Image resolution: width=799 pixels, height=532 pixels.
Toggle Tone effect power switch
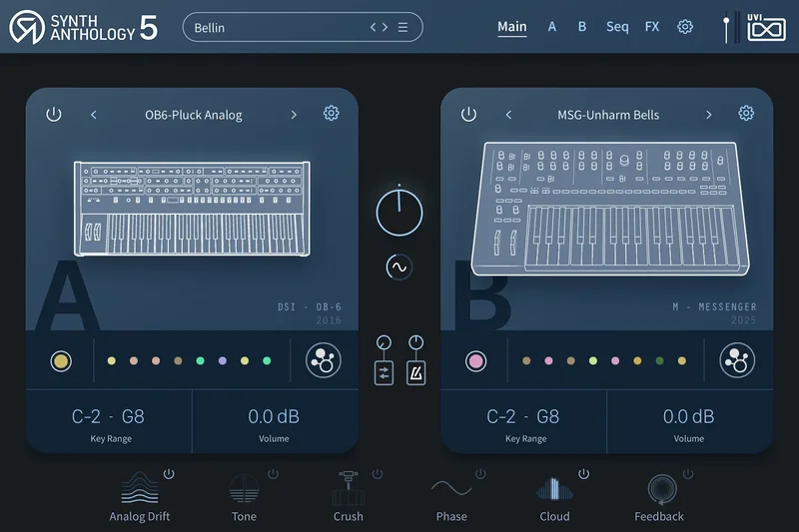(273, 474)
